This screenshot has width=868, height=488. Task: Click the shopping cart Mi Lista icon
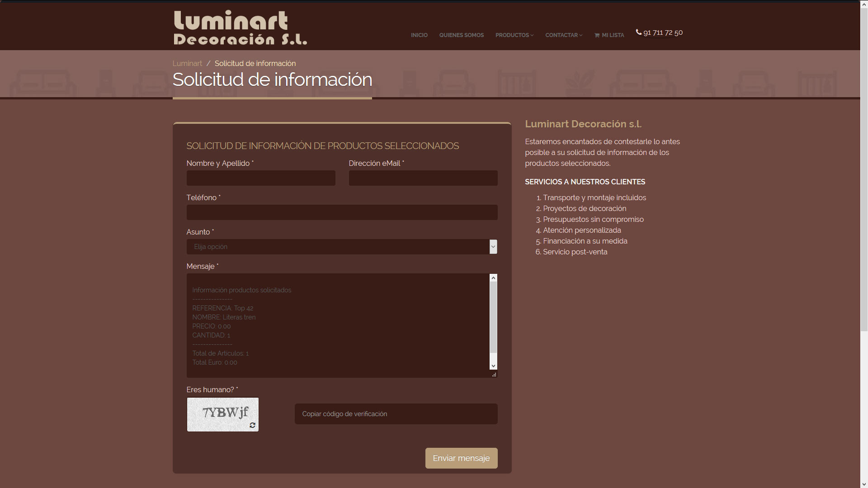[597, 35]
